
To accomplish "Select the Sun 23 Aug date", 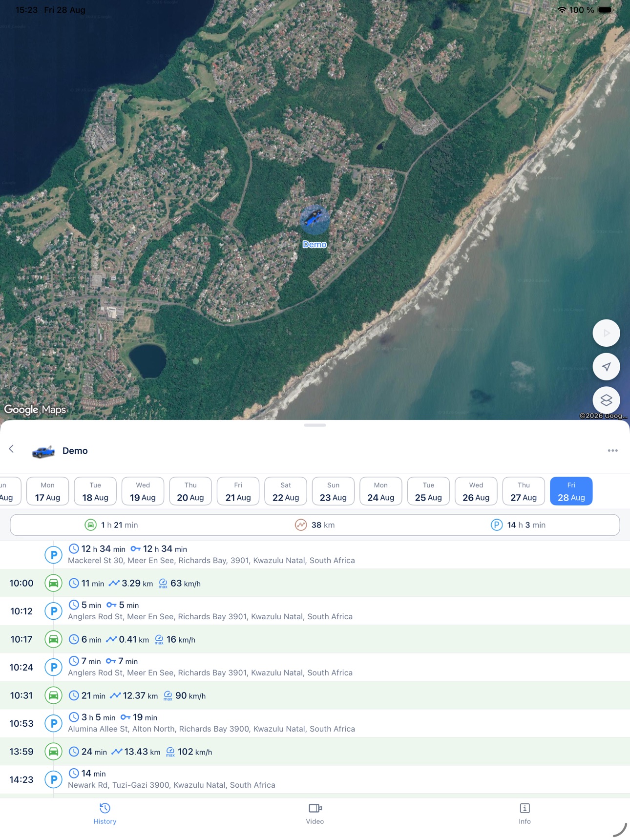I will coord(333,491).
